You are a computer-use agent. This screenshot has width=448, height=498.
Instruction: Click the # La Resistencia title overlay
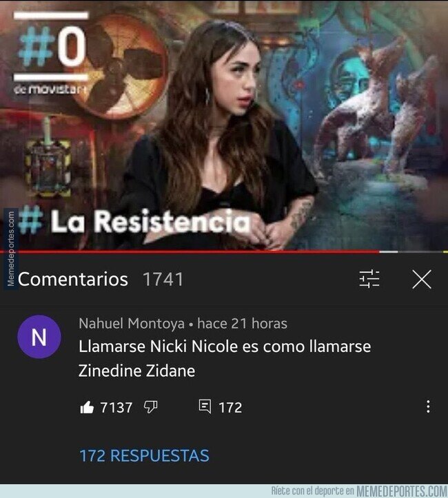[134, 220]
